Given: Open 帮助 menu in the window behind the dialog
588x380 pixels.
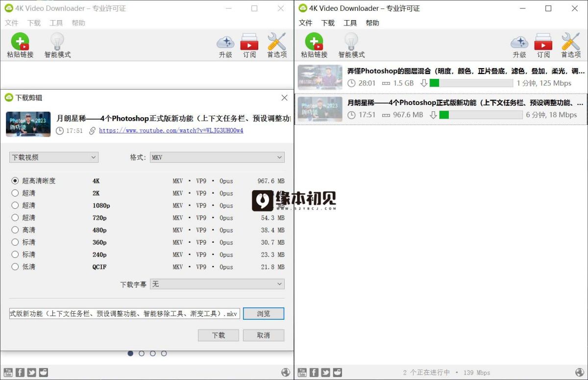Looking at the screenshot, I should click(x=78, y=23).
